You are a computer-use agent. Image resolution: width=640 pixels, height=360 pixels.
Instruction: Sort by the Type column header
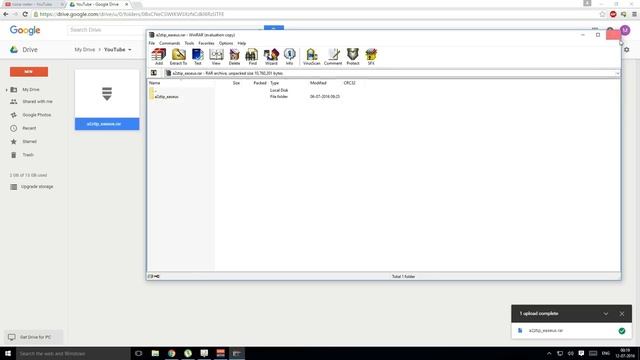(275, 83)
